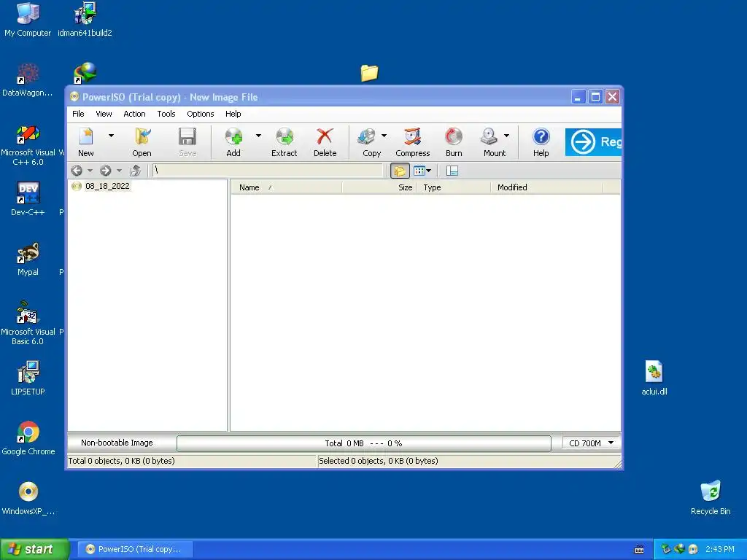Sort by the Size column header
The height and width of the screenshot is (560, 747).
(x=379, y=187)
